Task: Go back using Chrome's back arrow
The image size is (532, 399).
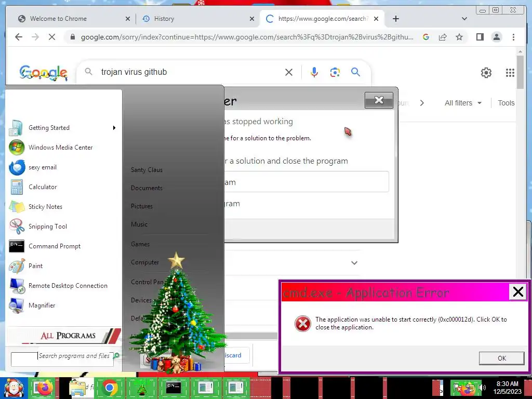Action: point(19,37)
